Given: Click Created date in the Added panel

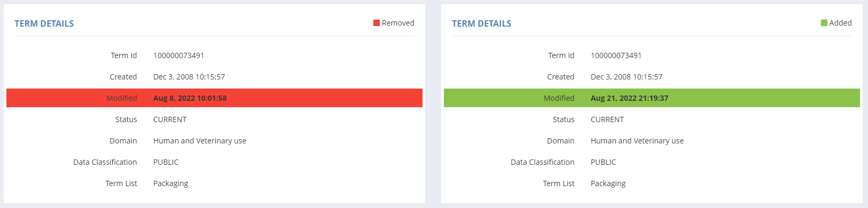Looking at the screenshot, I should [627, 77].
